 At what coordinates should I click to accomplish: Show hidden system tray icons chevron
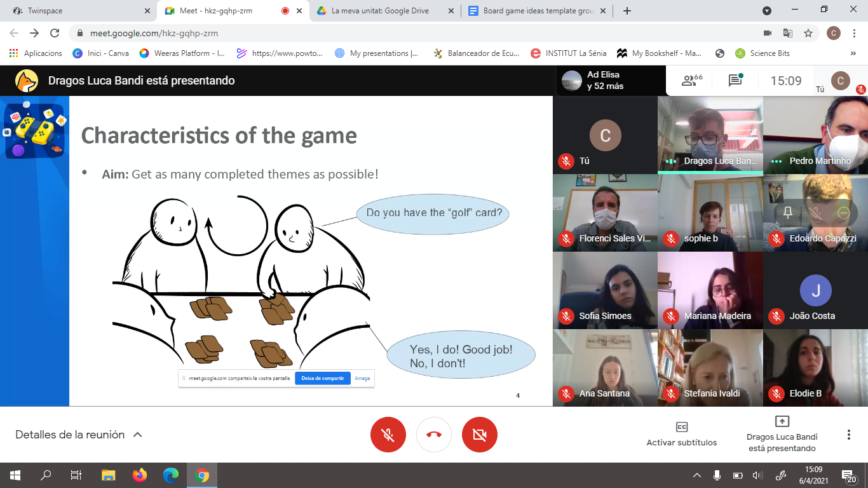click(x=697, y=475)
